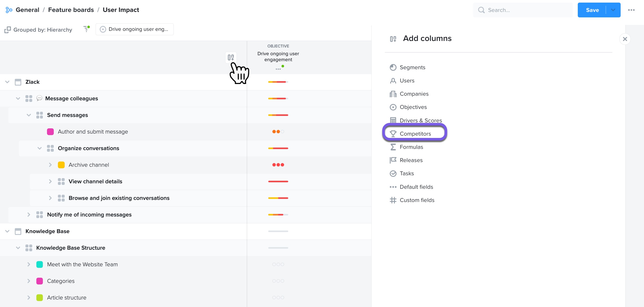Expand Notify me of incoming messages

(x=29, y=215)
